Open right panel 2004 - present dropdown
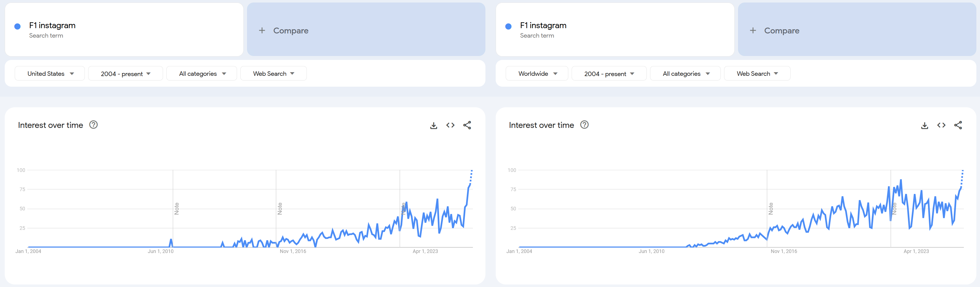The width and height of the screenshot is (980, 287). tap(609, 74)
